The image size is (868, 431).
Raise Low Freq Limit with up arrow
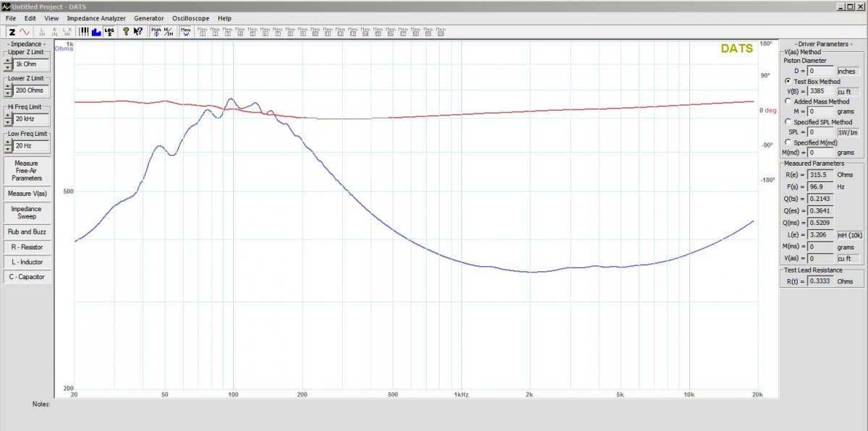pyautogui.click(x=8, y=142)
